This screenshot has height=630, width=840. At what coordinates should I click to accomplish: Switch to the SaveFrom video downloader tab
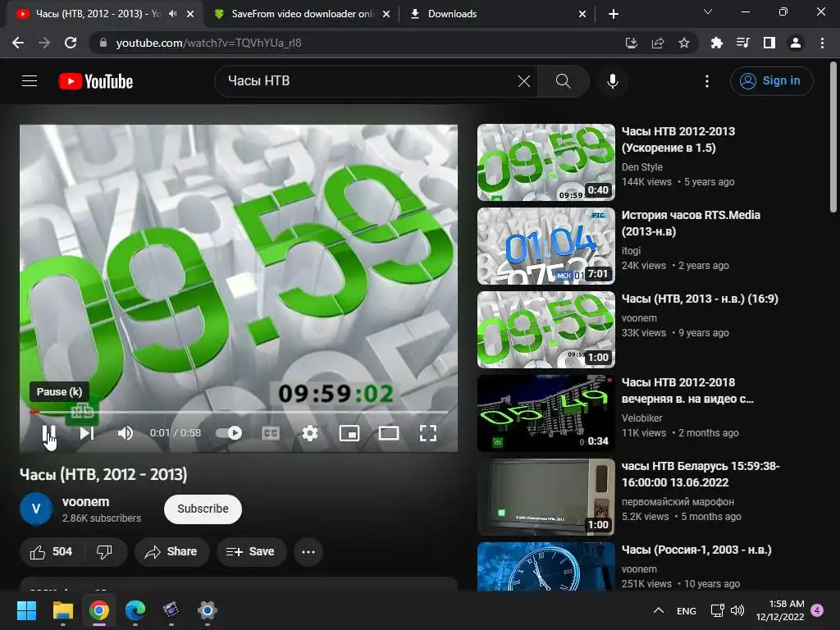[x=302, y=14]
